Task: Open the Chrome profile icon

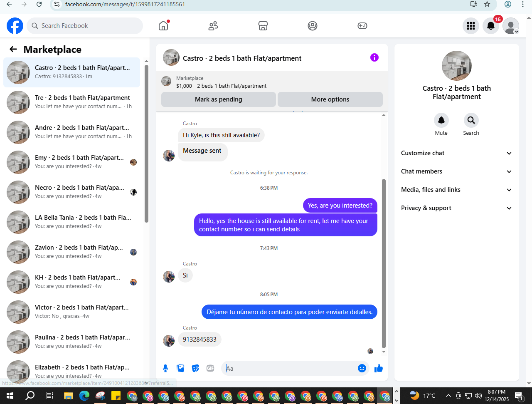Action: 508,4
